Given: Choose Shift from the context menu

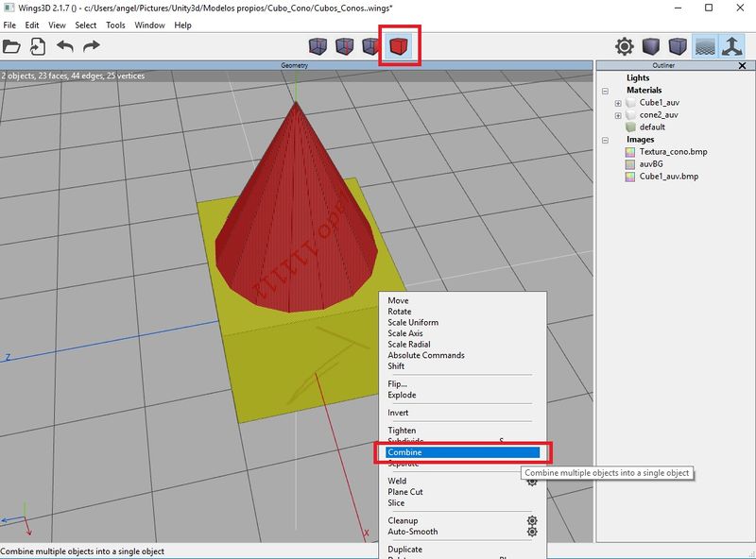Looking at the screenshot, I should click(x=396, y=366).
